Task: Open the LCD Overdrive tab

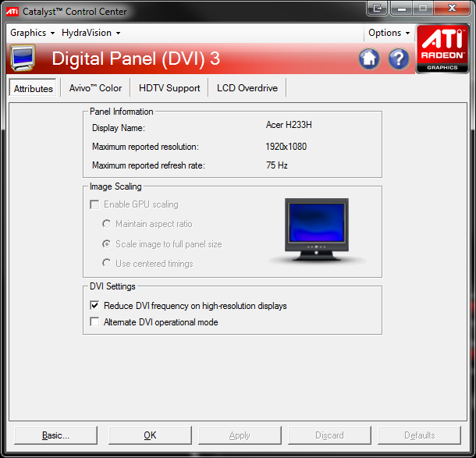Action: 247,88
